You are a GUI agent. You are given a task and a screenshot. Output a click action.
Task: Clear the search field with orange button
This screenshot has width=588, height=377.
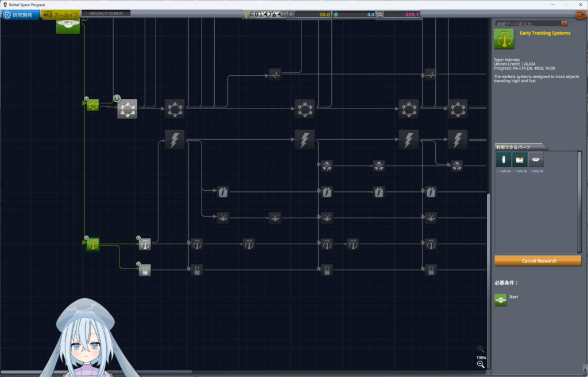(x=564, y=24)
